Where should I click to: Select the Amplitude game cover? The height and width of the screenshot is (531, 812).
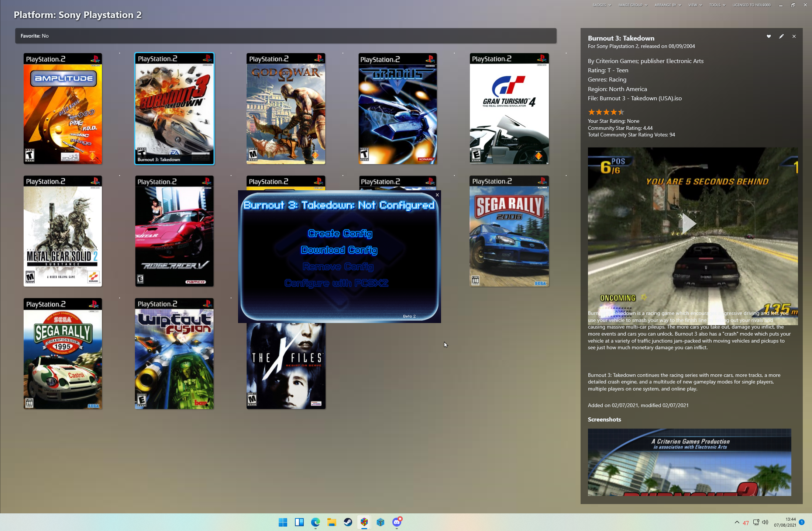pos(63,108)
